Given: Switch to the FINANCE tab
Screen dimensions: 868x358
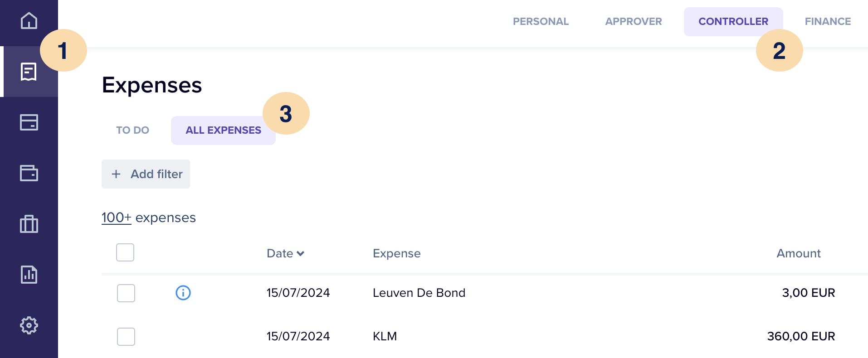Looking at the screenshot, I should click(x=827, y=22).
